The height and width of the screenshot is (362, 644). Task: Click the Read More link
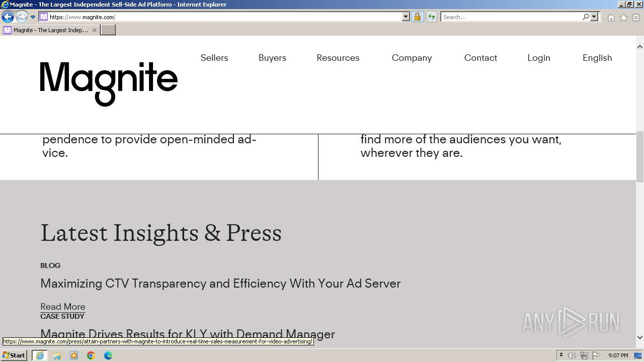point(63,307)
